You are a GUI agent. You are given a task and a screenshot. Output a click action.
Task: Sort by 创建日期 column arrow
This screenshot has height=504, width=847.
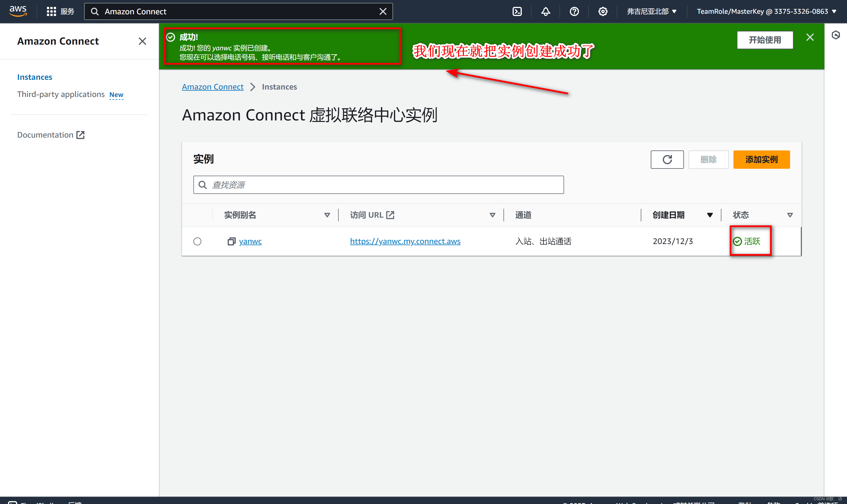point(710,215)
